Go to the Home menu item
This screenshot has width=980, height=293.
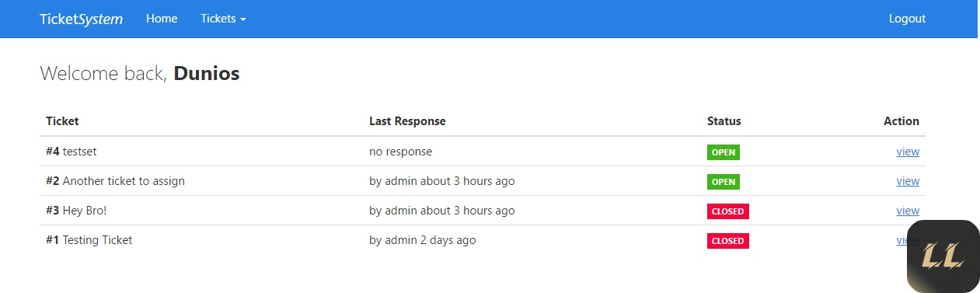coord(162,19)
